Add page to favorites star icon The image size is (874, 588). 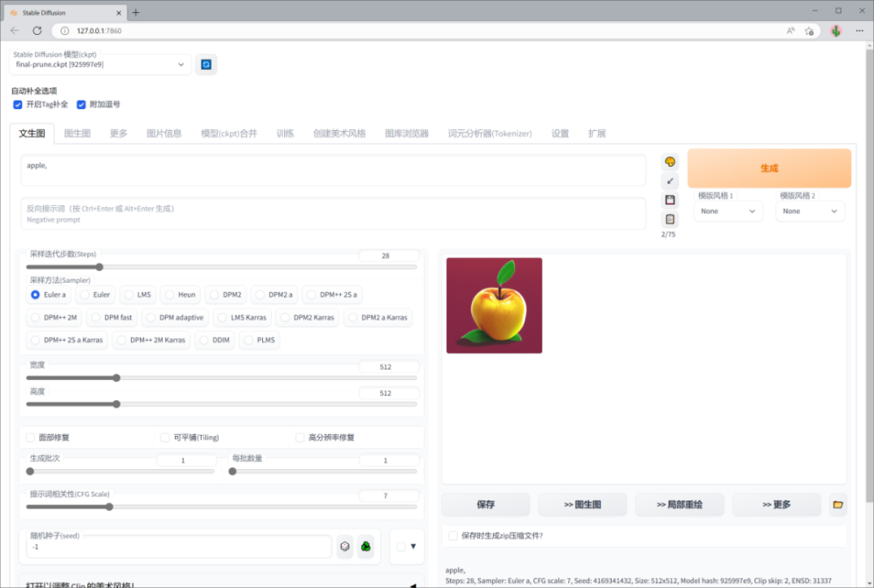[809, 31]
